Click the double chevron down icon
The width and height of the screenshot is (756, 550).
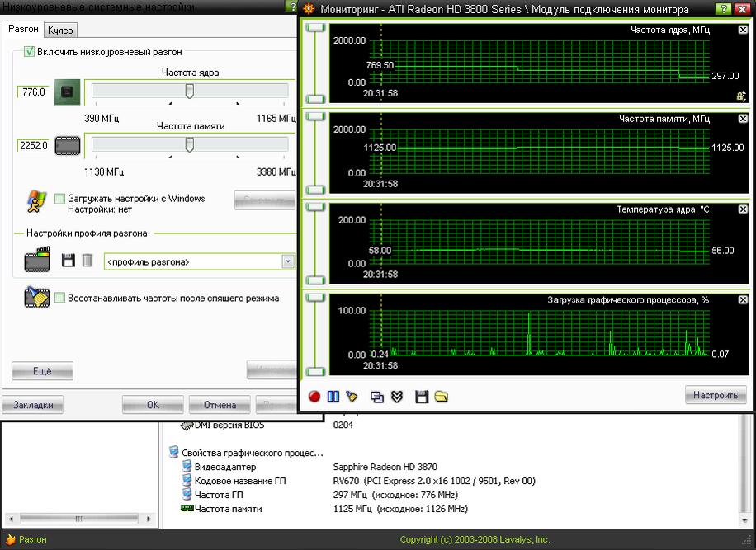[x=397, y=397]
